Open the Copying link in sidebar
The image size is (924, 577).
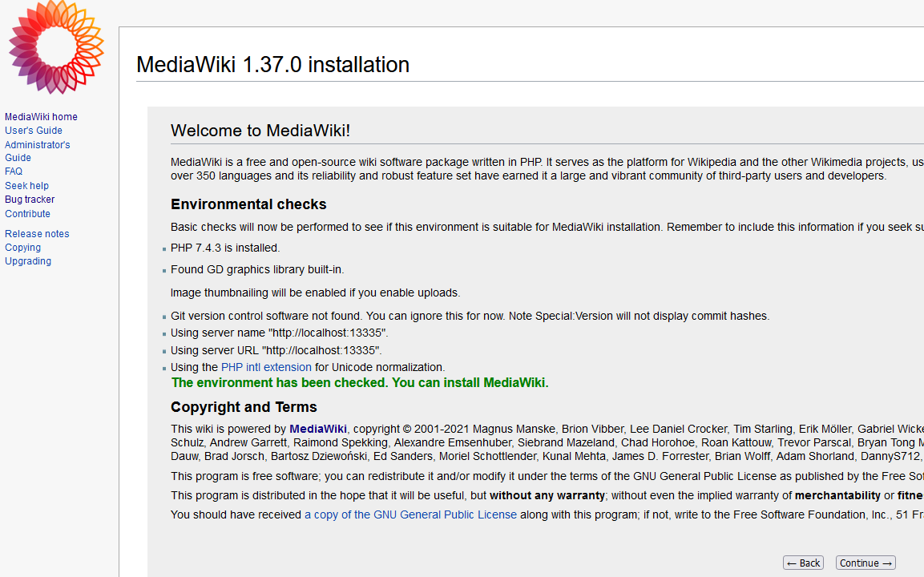[x=22, y=248]
